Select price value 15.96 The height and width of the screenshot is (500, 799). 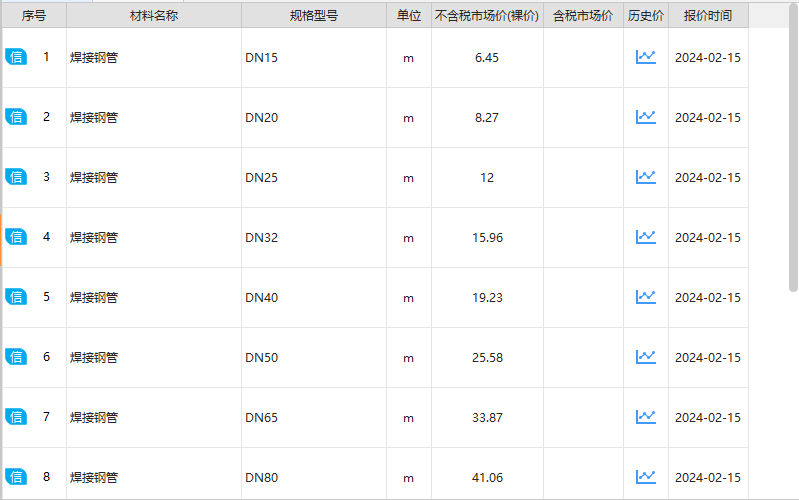click(x=487, y=238)
